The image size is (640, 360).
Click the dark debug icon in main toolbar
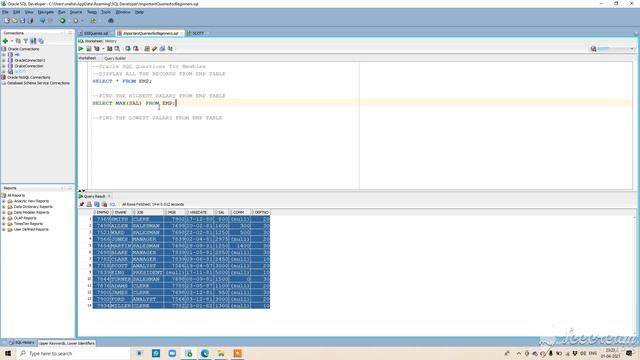[111, 20]
